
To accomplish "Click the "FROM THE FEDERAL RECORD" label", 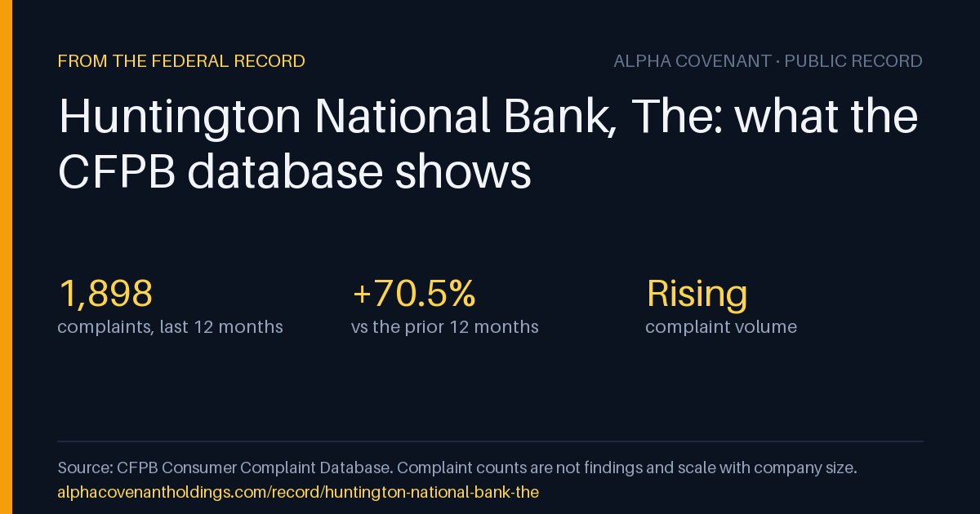I will pyautogui.click(x=181, y=61).
